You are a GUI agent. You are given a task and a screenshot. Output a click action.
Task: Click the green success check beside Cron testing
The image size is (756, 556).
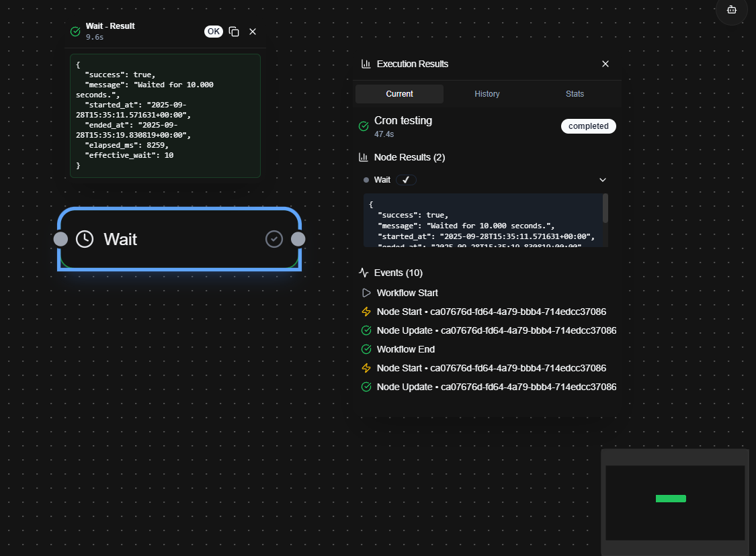[x=364, y=126]
